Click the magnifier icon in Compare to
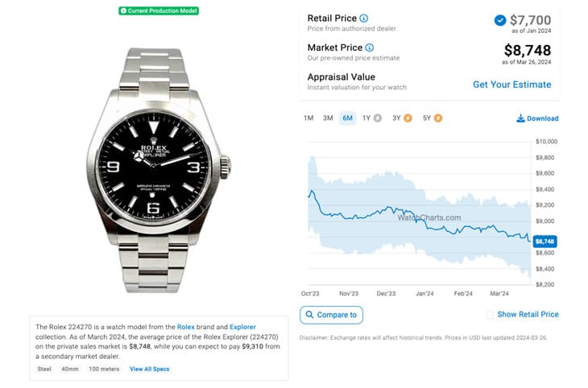 coord(309,315)
